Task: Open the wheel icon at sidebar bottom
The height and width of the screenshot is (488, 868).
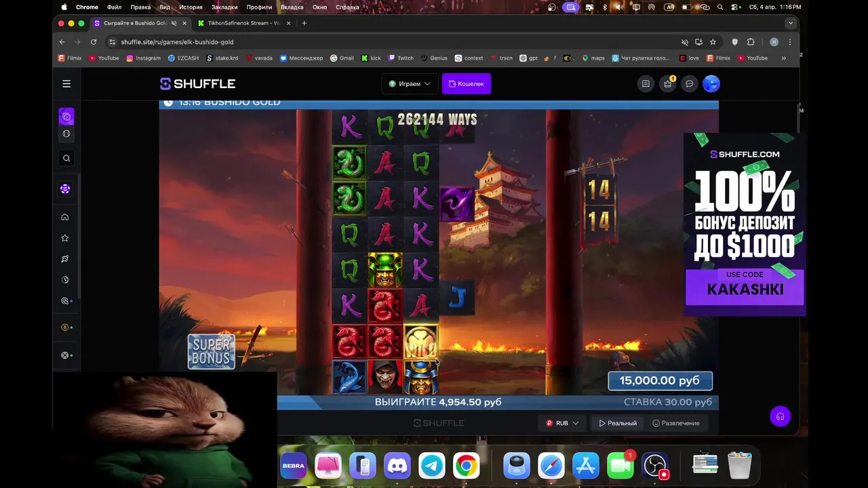Action: [65, 355]
